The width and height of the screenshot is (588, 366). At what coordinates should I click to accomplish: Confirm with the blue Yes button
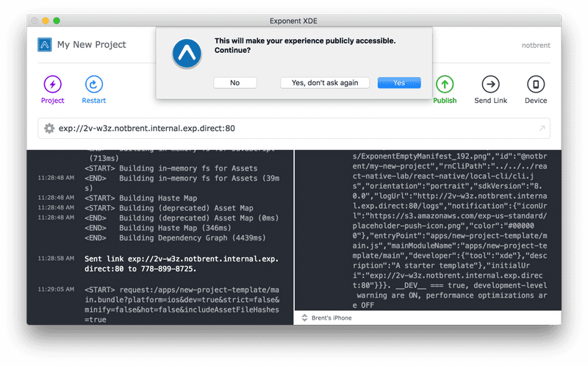coord(399,82)
